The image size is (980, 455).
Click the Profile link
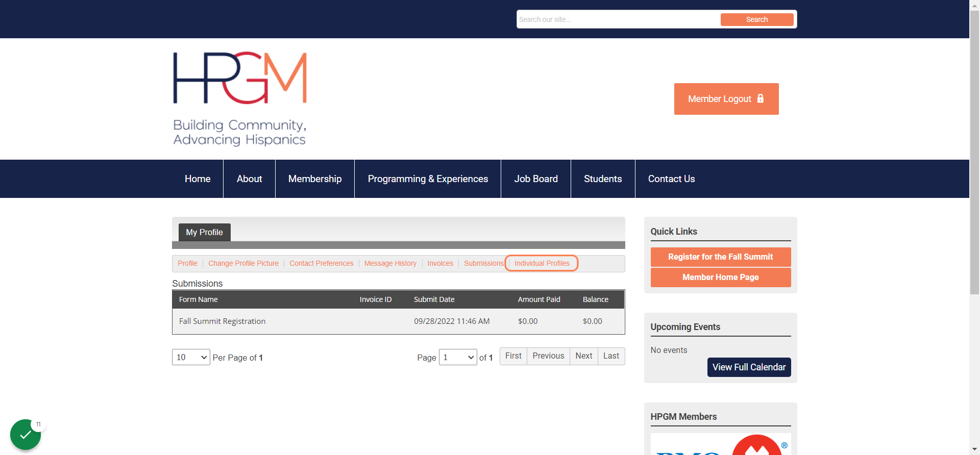[187, 263]
